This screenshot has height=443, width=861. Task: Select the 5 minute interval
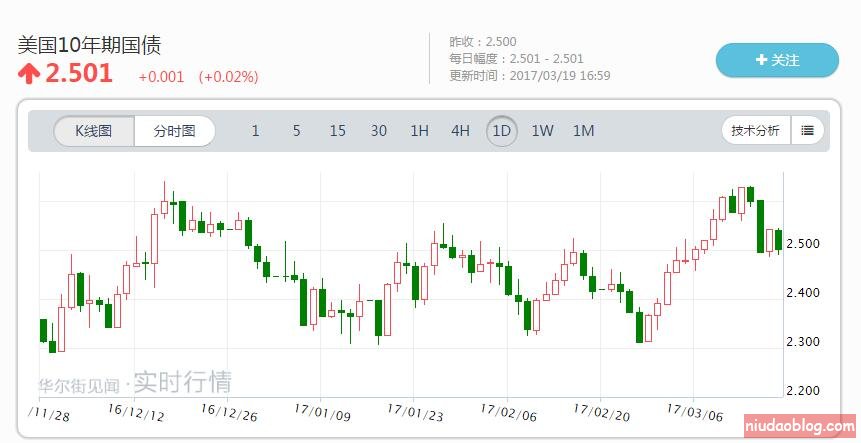pos(297,131)
